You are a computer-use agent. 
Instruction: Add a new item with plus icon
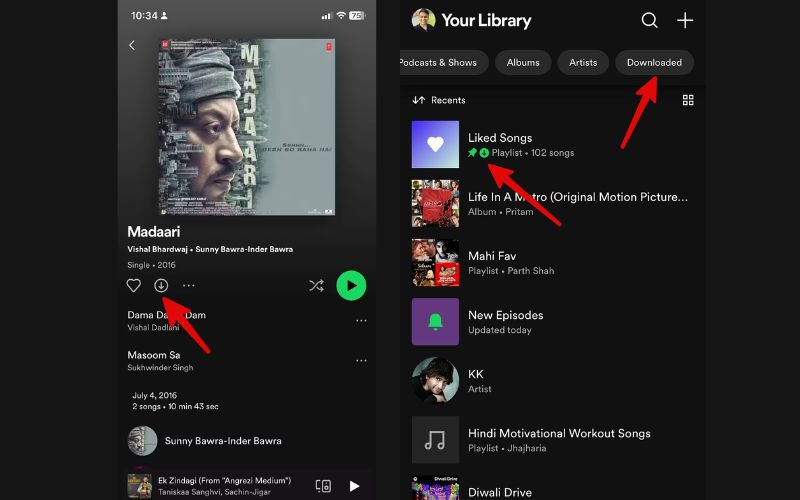685,20
